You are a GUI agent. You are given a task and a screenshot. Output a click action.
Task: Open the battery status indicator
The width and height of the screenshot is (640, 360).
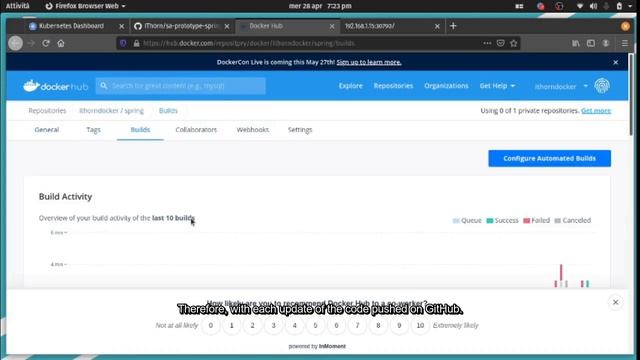(x=619, y=6)
